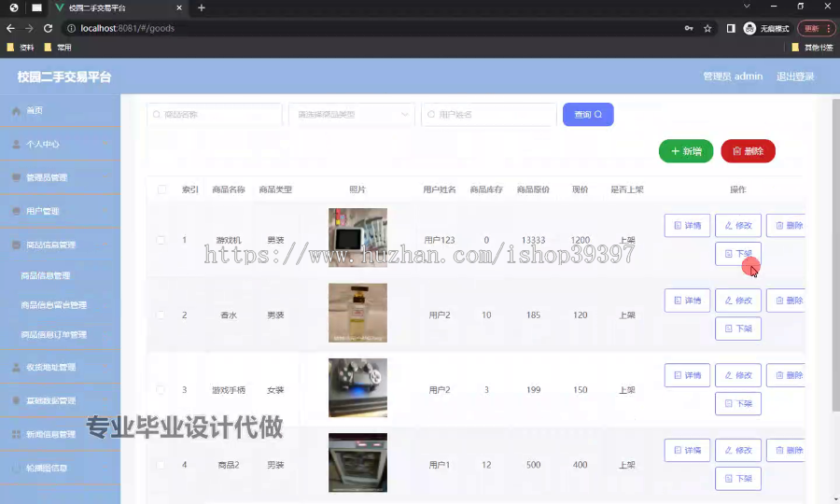
Task: Check the row 4 商品2 checkbox
Action: [x=161, y=465]
